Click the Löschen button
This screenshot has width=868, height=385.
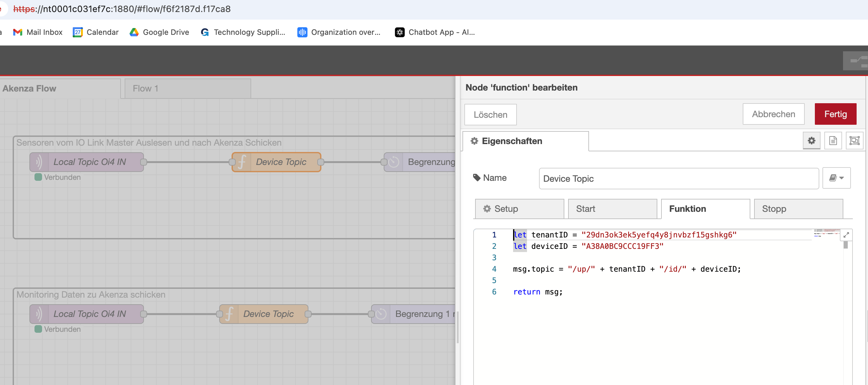pos(490,115)
